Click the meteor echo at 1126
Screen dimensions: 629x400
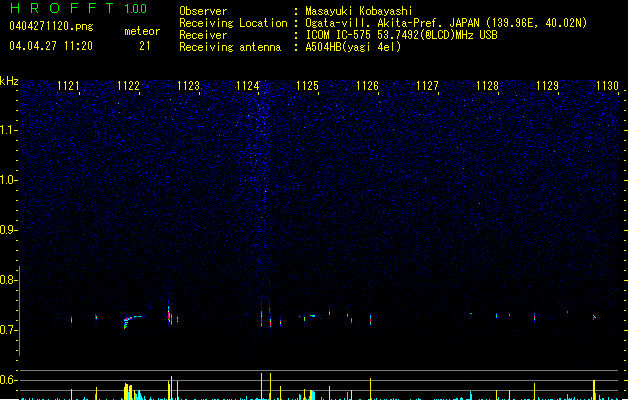pos(370,319)
